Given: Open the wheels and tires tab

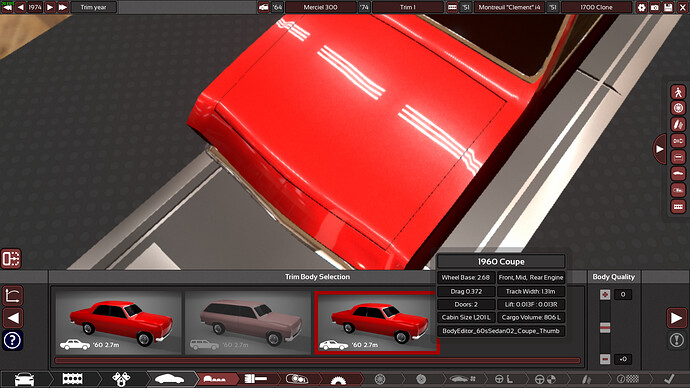Looking at the screenshot, I should click(x=380, y=379).
